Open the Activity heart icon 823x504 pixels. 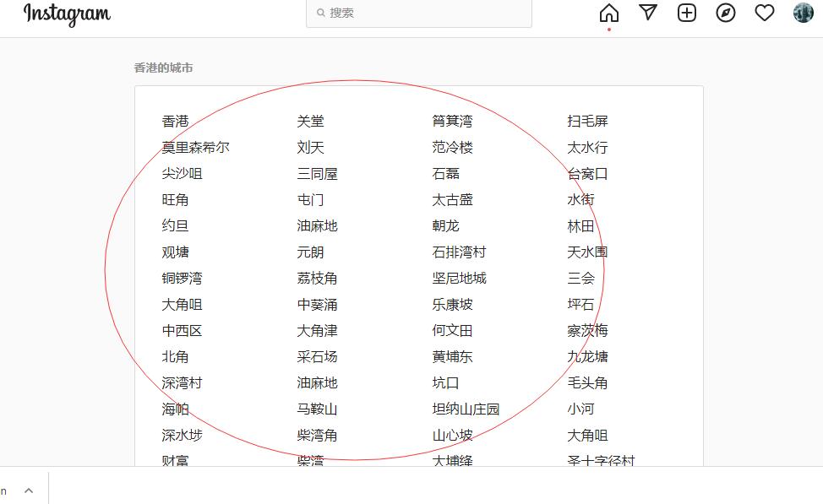[x=764, y=13]
